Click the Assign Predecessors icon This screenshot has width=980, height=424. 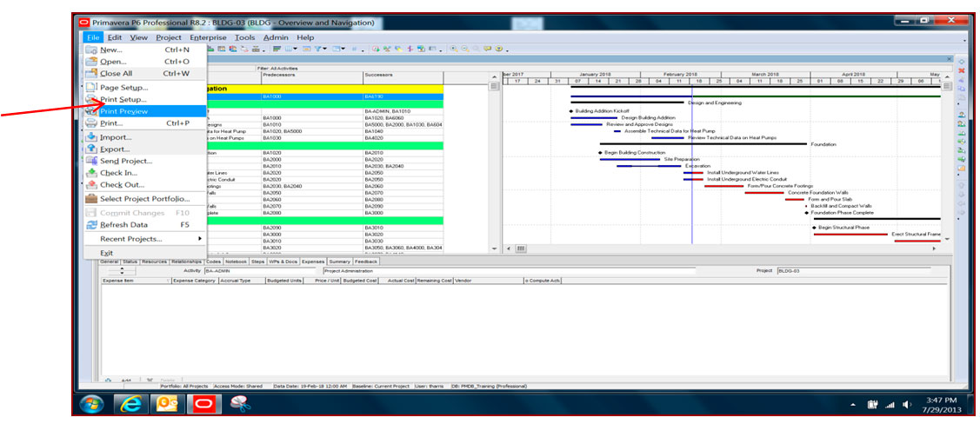(x=961, y=151)
